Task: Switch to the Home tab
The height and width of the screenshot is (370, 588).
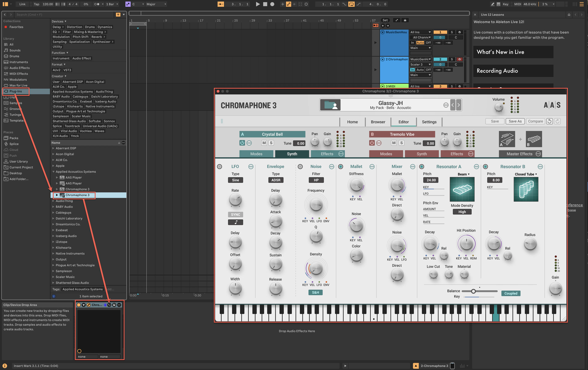Action: click(x=352, y=122)
